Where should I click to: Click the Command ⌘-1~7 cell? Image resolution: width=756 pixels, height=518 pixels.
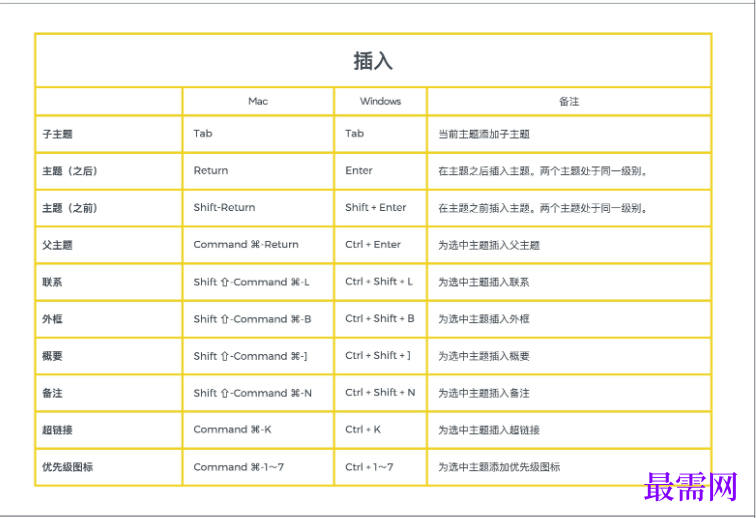pos(239,467)
